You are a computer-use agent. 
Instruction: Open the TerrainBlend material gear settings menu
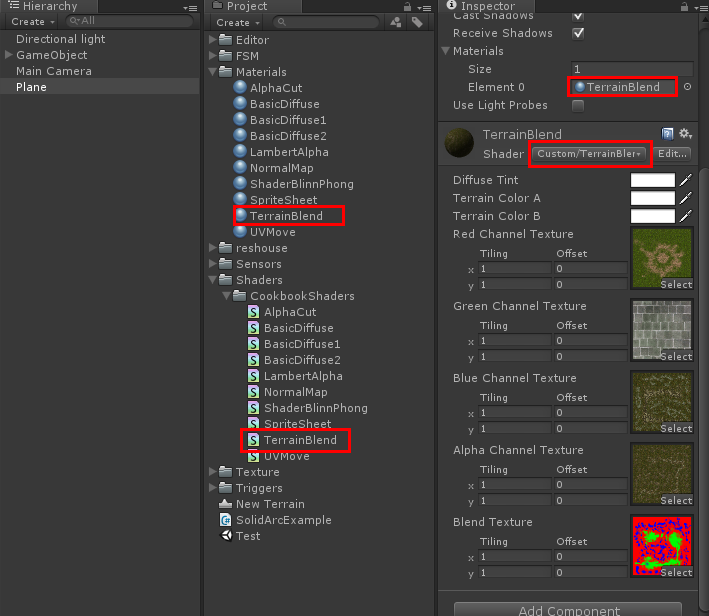685,134
